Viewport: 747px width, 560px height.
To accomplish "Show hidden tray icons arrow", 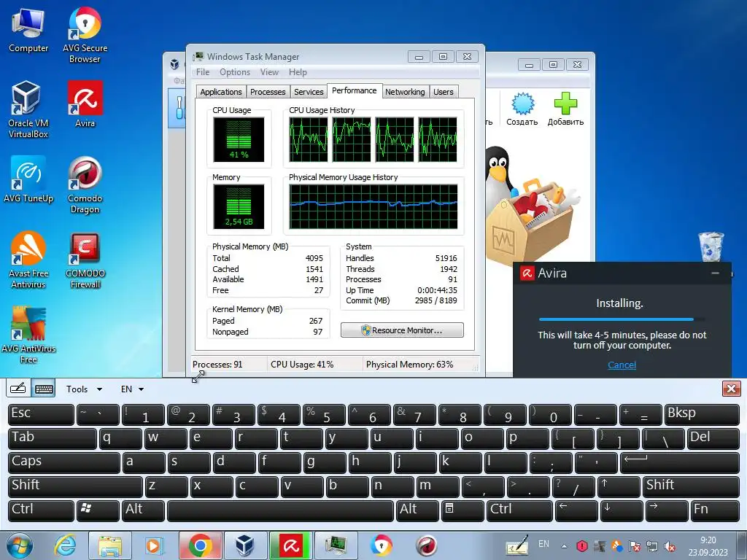I will [564, 546].
